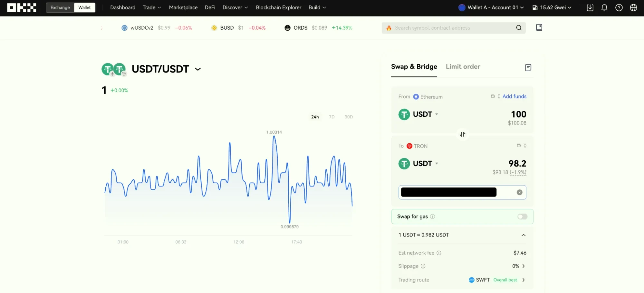Collapse the 1 USDT ≈ 0.982 USDT details
Viewport: 644px width, 293px height.
coord(524,235)
